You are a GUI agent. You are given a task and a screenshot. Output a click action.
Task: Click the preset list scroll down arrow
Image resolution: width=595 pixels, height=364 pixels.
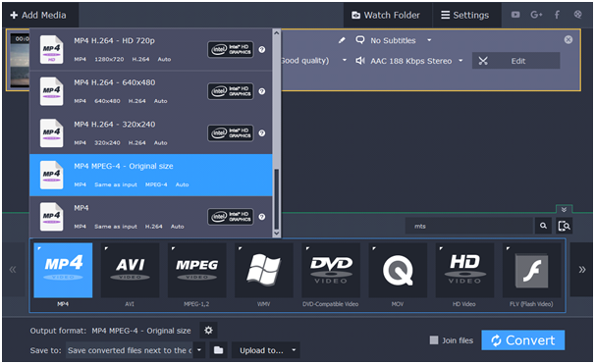tap(277, 233)
